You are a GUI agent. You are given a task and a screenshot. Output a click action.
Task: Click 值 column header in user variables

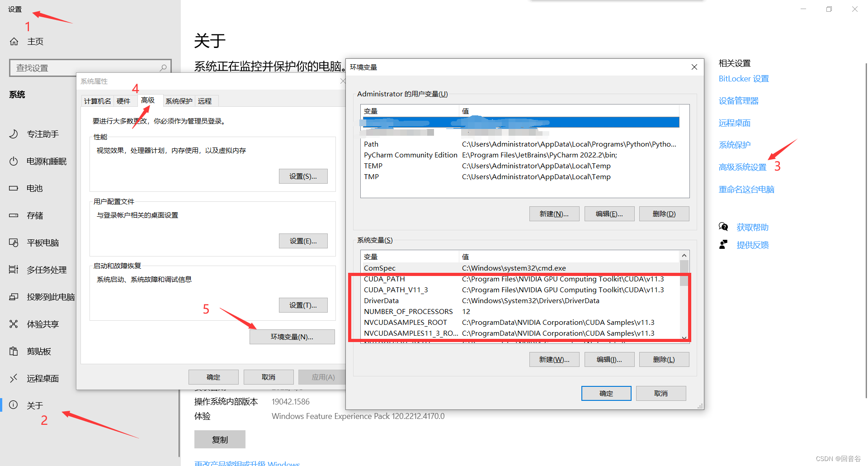(569, 111)
